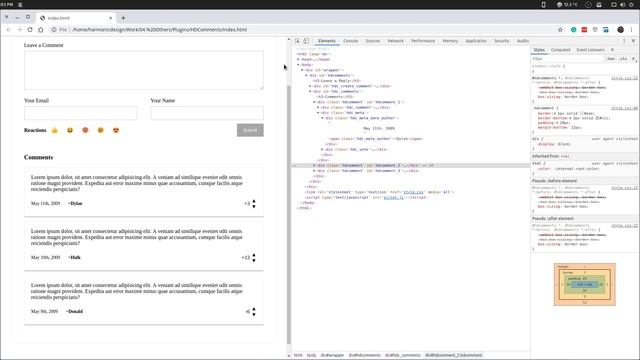The width and height of the screenshot is (640, 360).
Task: Open the Security tab
Action: click(501, 41)
